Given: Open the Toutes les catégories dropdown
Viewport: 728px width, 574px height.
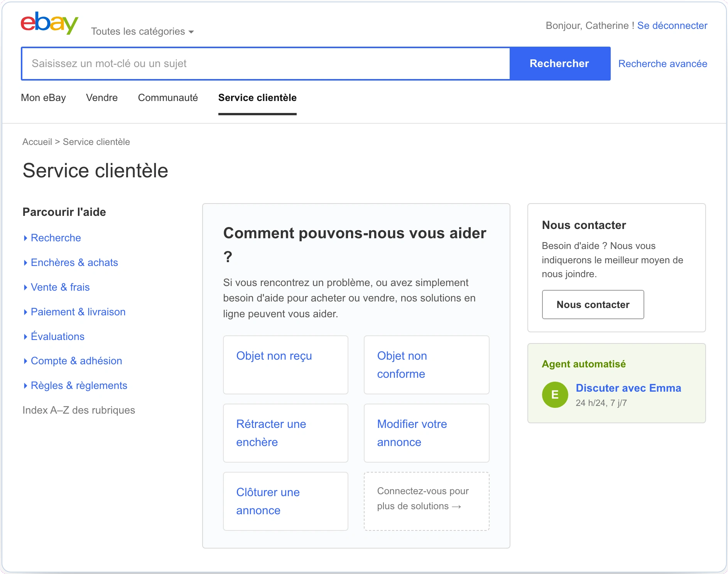Looking at the screenshot, I should click(142, 31).
